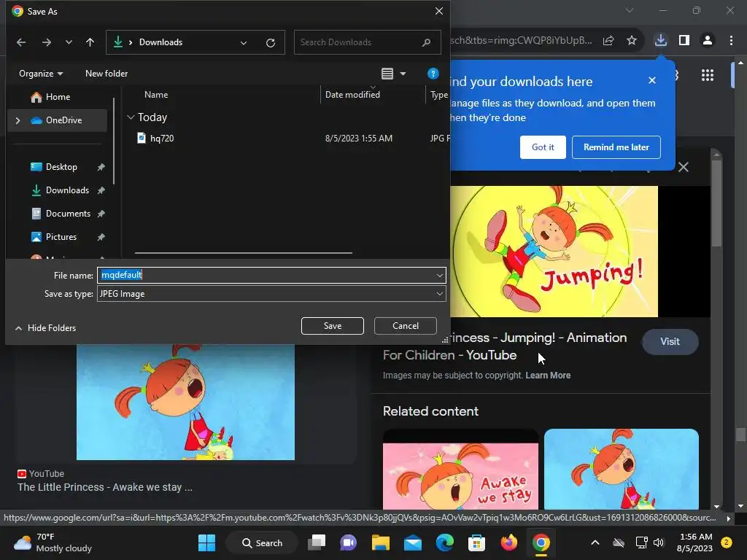This screenshot has height=560, width=747.
Task: Dismiss downloads tip with Got it
Action: (x=543, y=147)
